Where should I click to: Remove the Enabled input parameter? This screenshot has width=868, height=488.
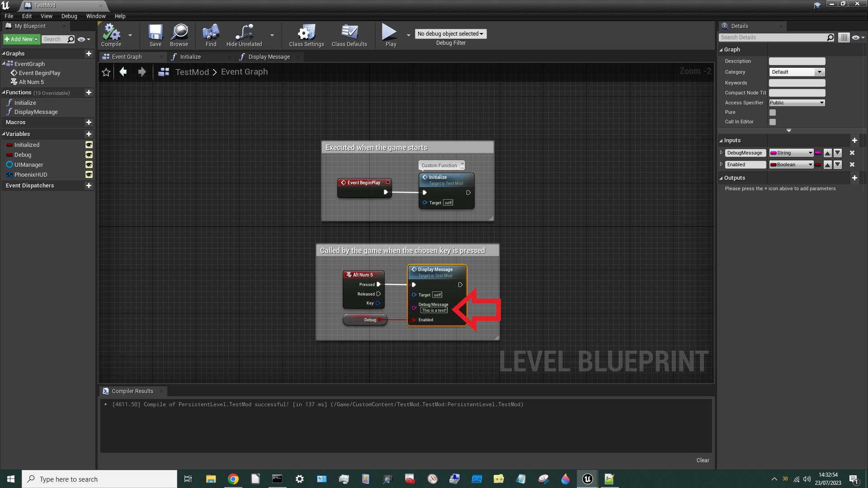(x=852, y=164)
